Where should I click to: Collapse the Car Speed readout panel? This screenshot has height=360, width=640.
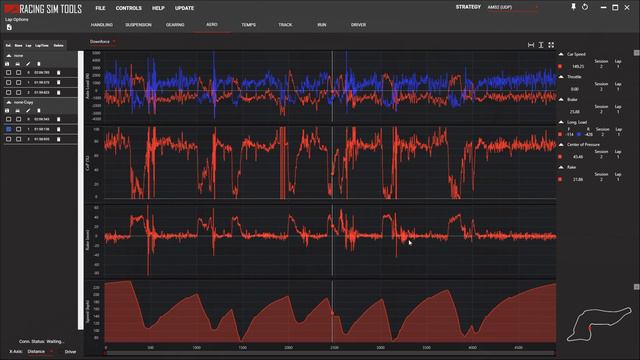(561, 54)
